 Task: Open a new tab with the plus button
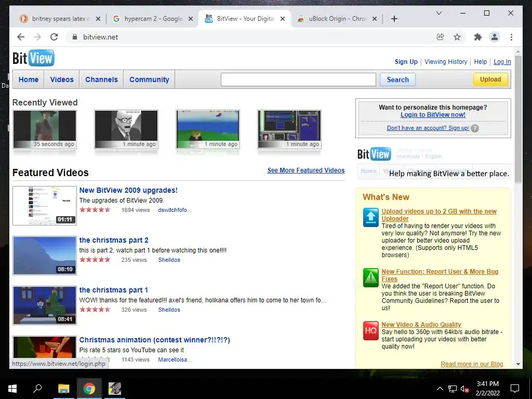click(x=394, y=19)
